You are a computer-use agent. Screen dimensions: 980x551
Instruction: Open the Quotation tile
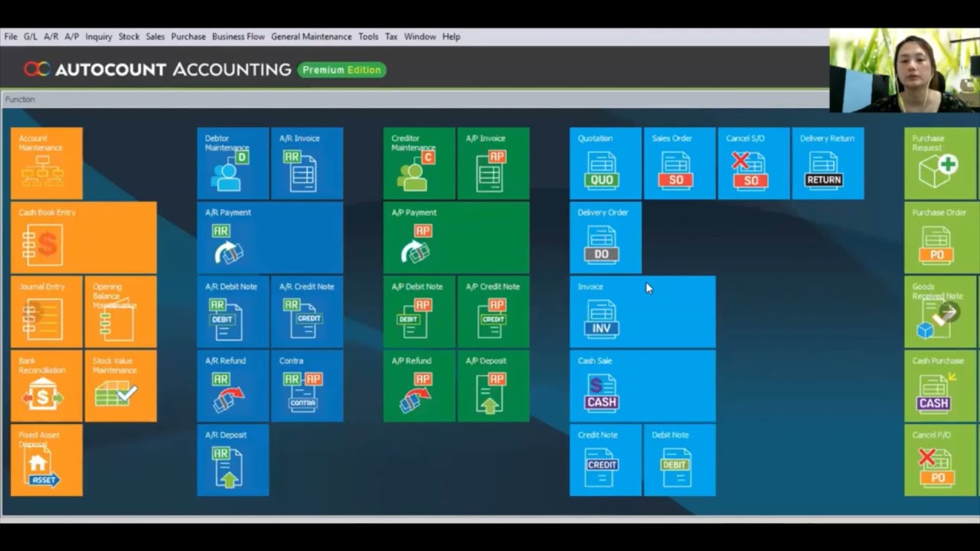[606, 163]
